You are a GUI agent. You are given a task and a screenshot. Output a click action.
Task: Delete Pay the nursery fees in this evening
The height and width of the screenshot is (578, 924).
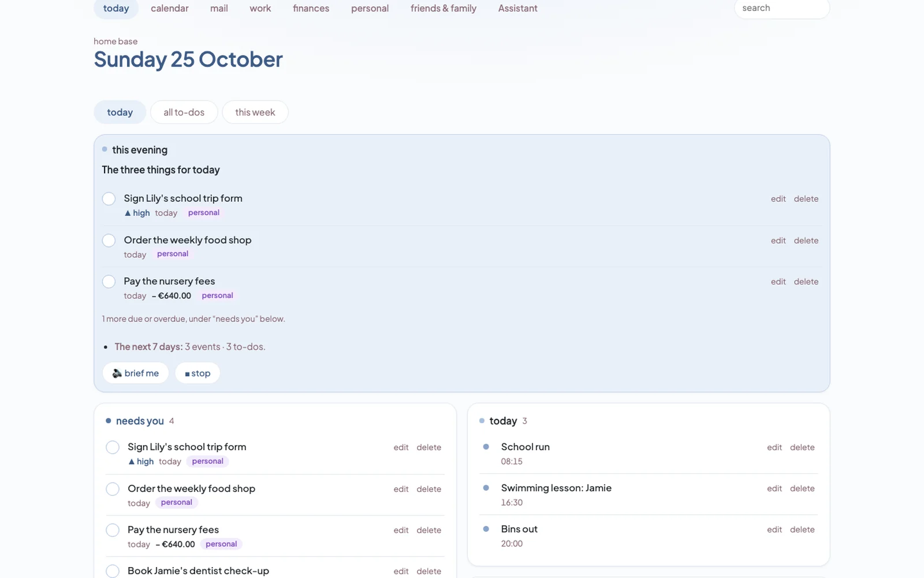point(806,281)
